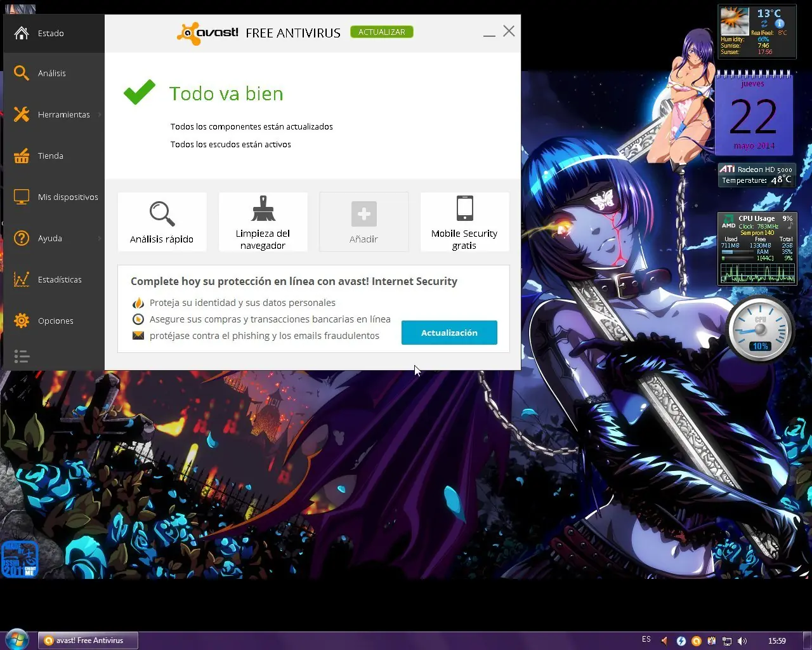812x650 pixels.
Task: Open the Windows Start orb
Action: click(17, 640)
